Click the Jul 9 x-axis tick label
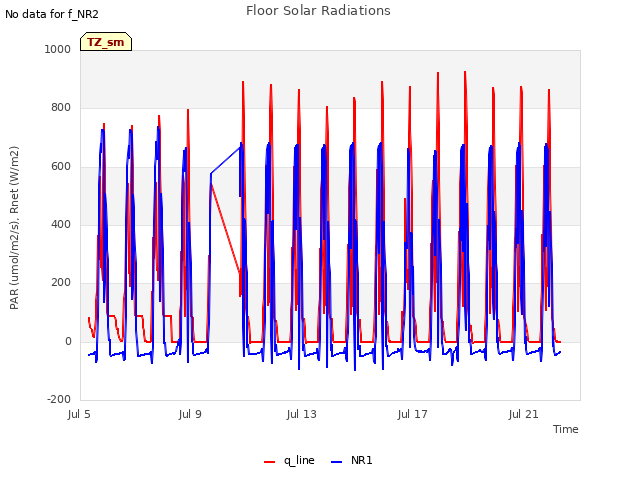640x480 pixels. tap(190, 414)
